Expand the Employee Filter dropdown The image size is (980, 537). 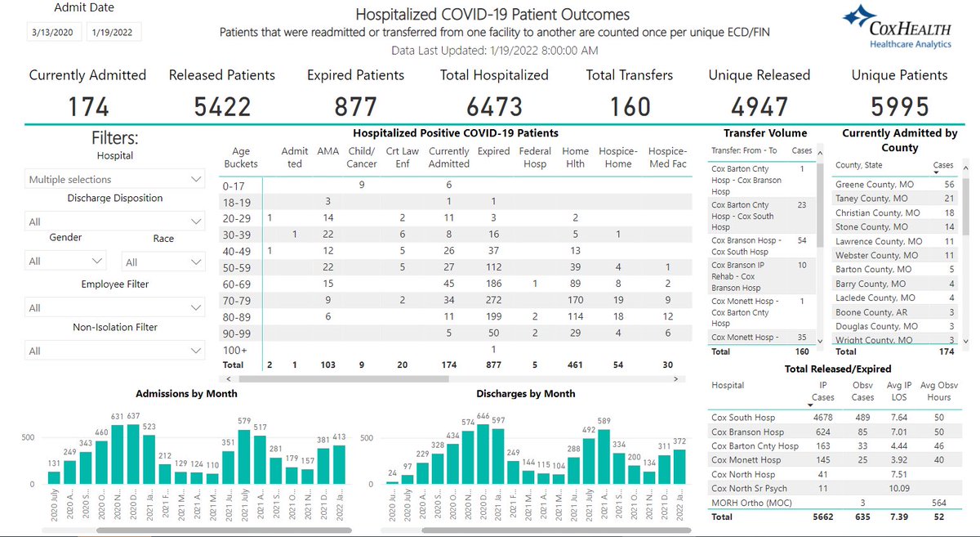[x=114, y=308]
